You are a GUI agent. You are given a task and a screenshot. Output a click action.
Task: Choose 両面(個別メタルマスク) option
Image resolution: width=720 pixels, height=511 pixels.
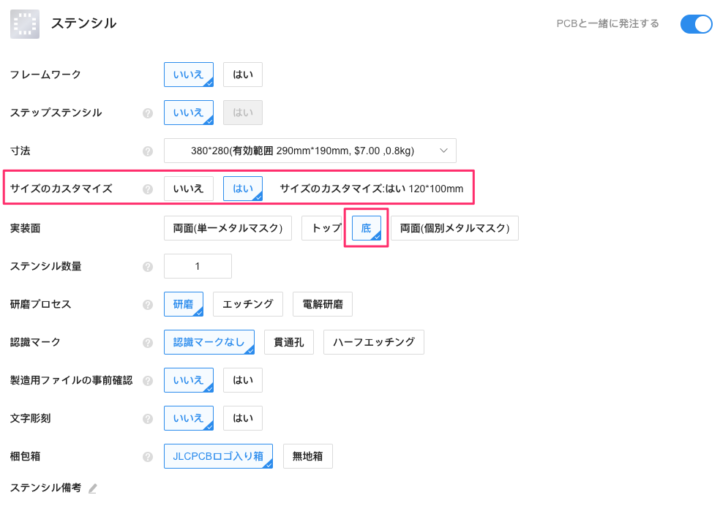455,228
